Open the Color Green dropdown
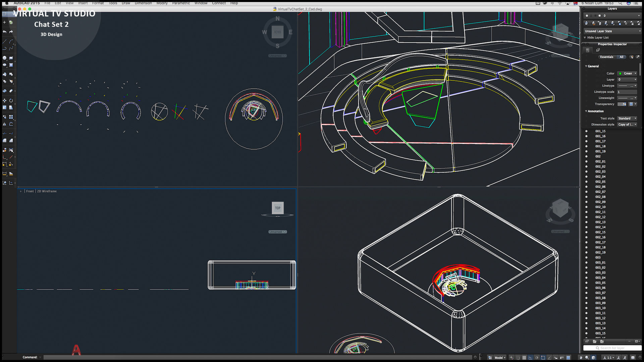This screenshot has width=644, height=362. pyautogui.click(x=628, y=73)
